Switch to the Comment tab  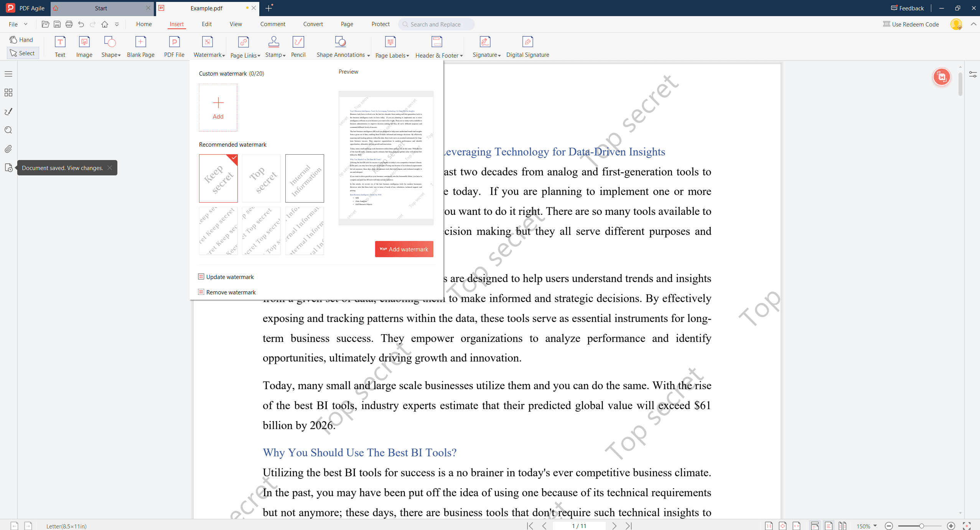click(x=273, y=24)
